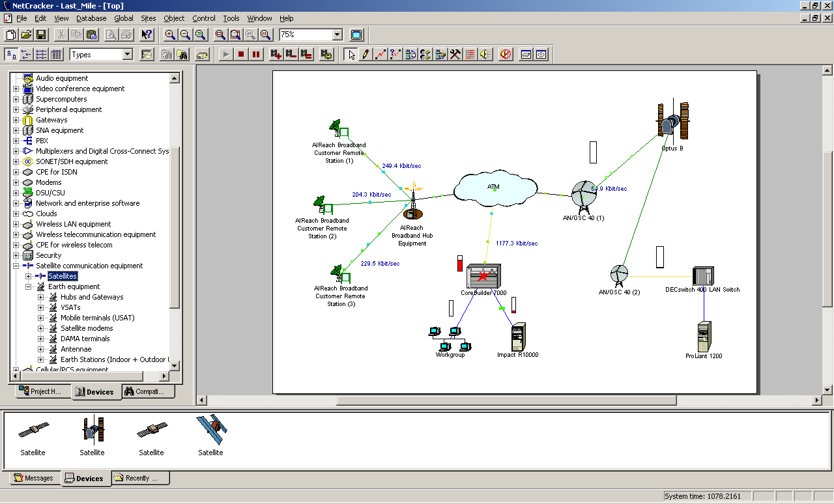Save the project using the floppy disk icon
This screenshot has height=504, width=834.
point(41,35)
